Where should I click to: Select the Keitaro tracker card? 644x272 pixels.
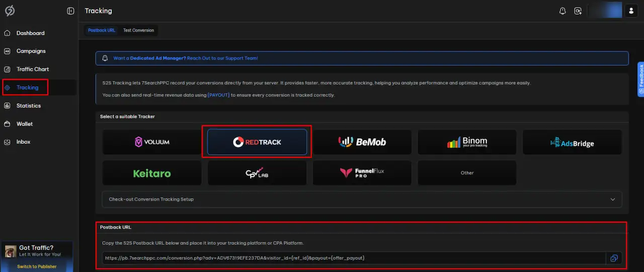pos(152,173)
